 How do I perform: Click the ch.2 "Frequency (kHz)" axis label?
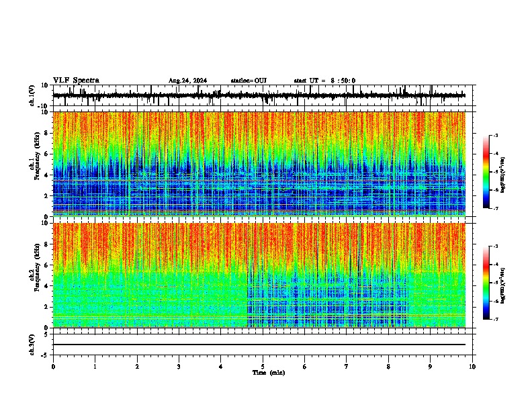coord(38,267)
